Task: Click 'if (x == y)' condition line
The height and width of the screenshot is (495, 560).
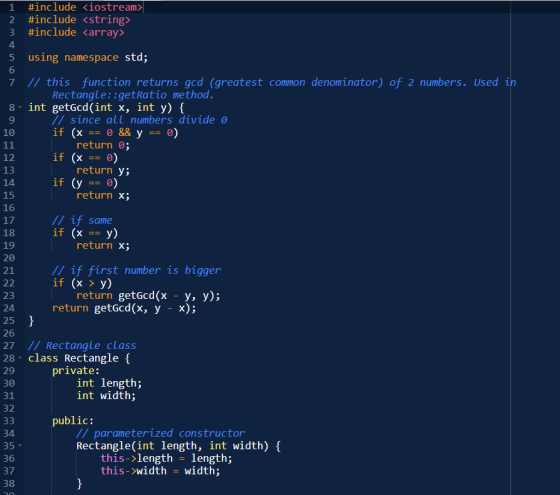Action: click(x=85, y=233)
